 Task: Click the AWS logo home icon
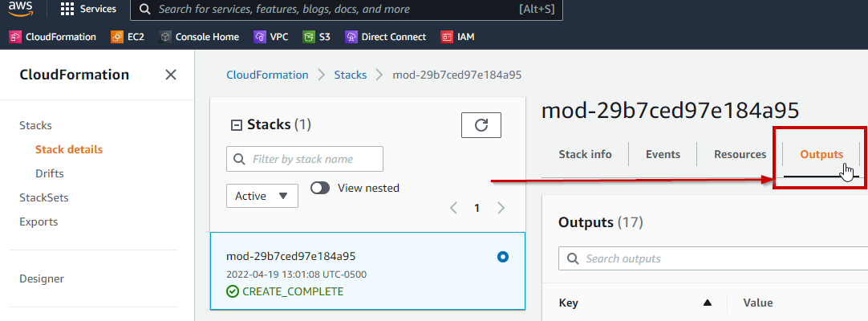[20, 10]
